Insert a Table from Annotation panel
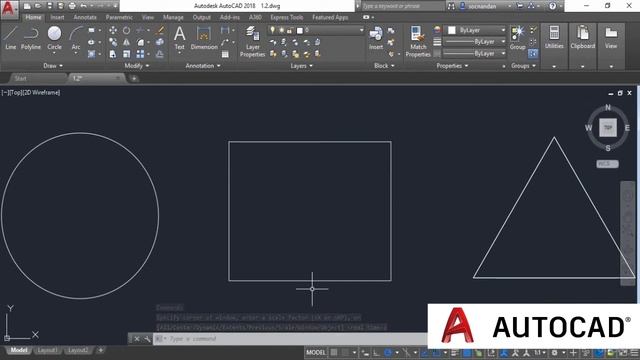The width and height of the screenshot is (640, 360). pos(225,54)
